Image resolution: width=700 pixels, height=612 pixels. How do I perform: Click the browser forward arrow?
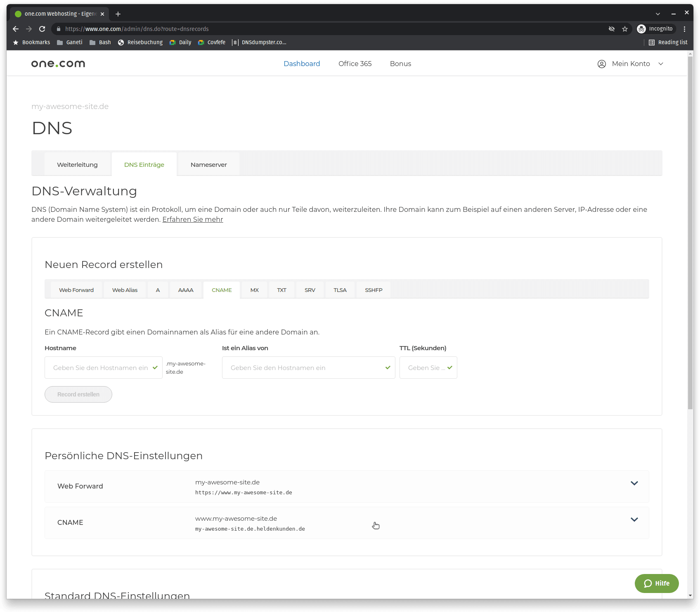(x=29, y=29)
